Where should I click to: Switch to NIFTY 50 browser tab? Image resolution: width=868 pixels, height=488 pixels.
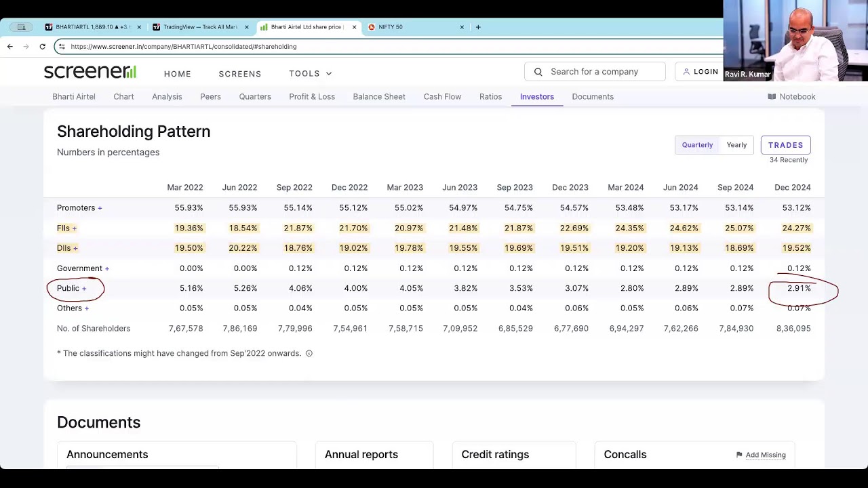tap(416, 27)
